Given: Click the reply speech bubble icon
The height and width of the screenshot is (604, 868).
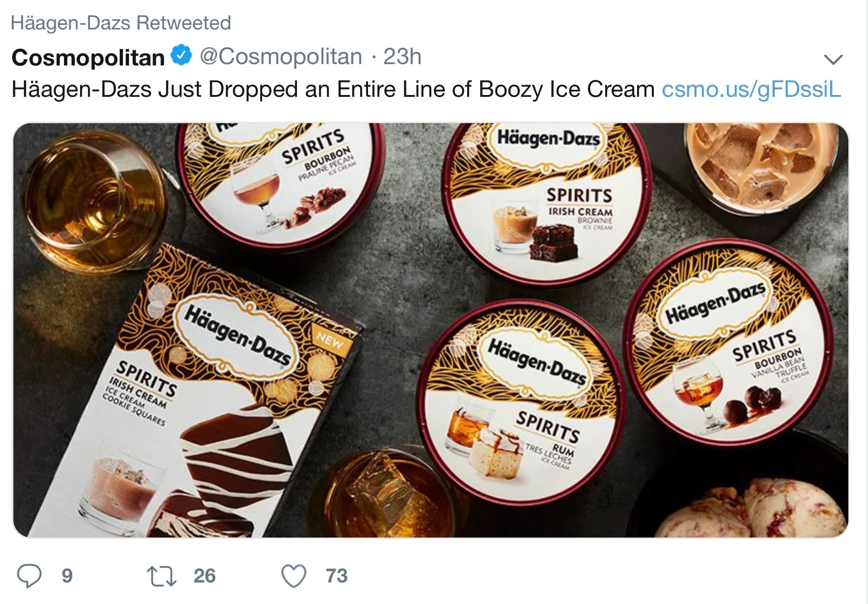Looking at the screenshot, I should click(x=29, y=575).
